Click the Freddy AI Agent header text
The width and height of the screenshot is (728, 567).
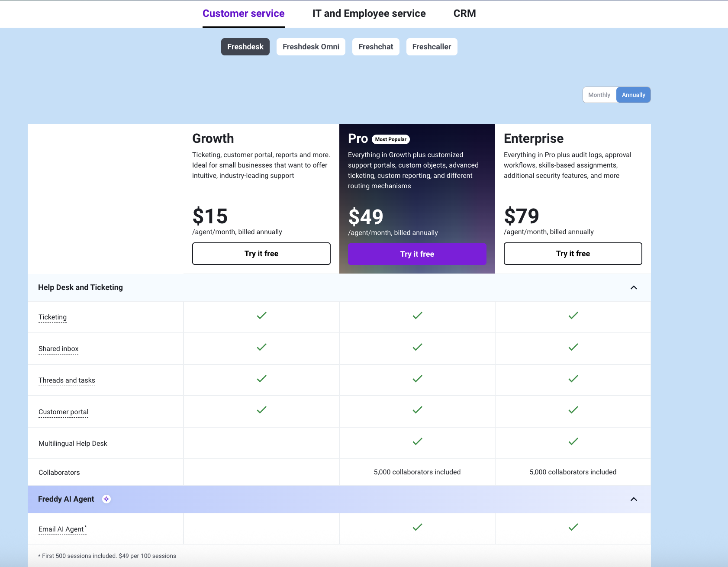[66, 499]
